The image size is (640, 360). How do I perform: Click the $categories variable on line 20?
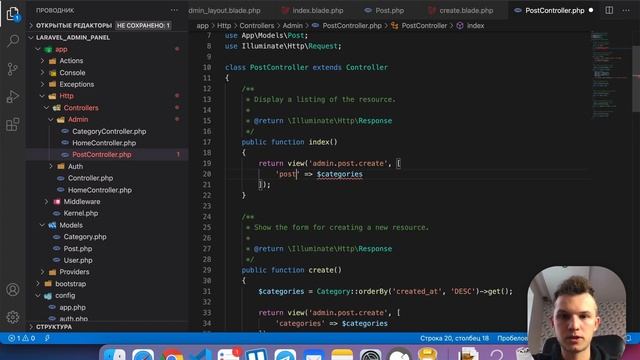[340, 174]
